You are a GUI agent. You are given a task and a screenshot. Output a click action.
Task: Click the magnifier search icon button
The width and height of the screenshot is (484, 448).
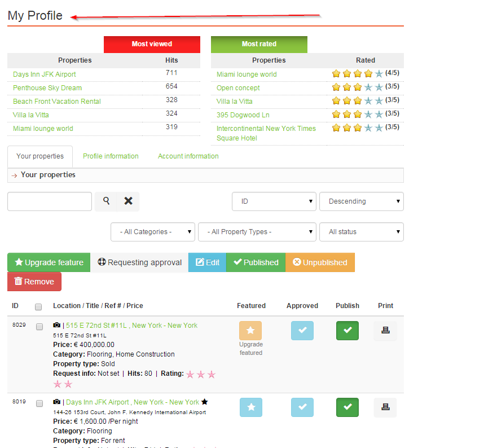[x=106, y=201]
